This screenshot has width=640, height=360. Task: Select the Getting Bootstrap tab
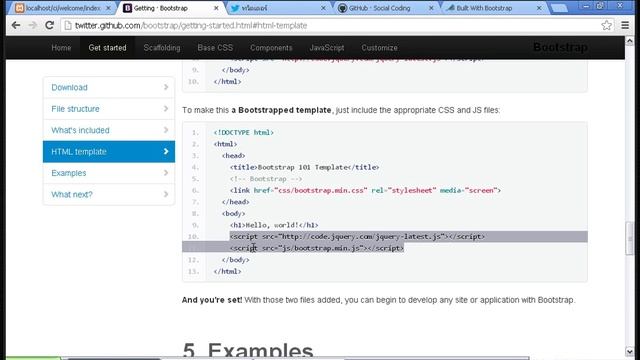click(x=170, y=8)
